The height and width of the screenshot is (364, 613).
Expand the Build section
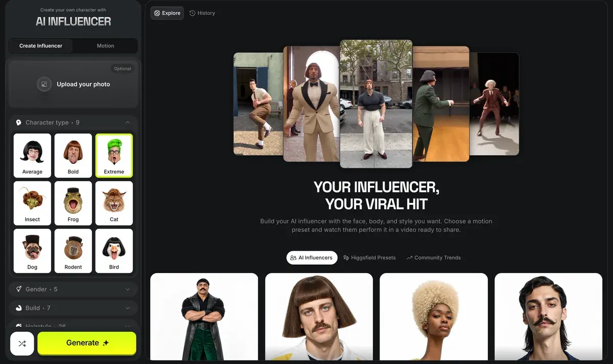74,308
